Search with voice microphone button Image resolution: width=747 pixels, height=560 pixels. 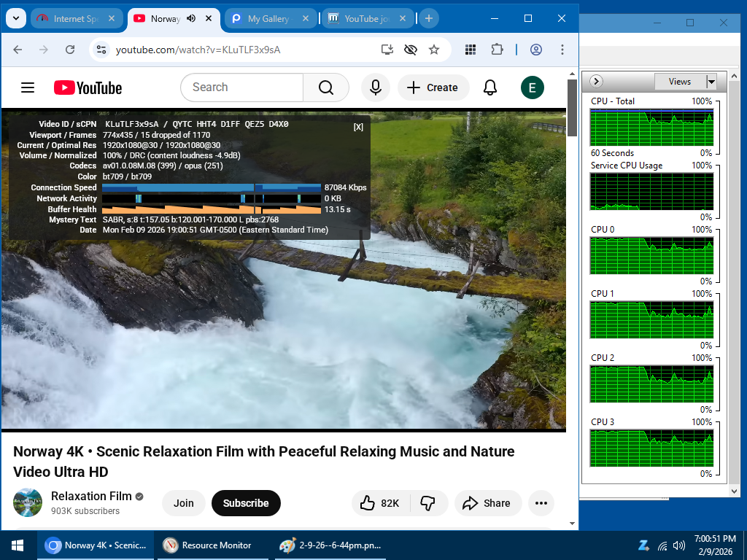[376, 87]
